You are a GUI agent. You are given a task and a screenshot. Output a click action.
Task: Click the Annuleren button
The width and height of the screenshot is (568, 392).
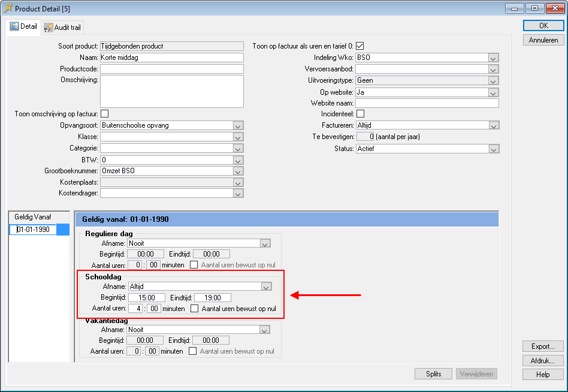point(543,40)
